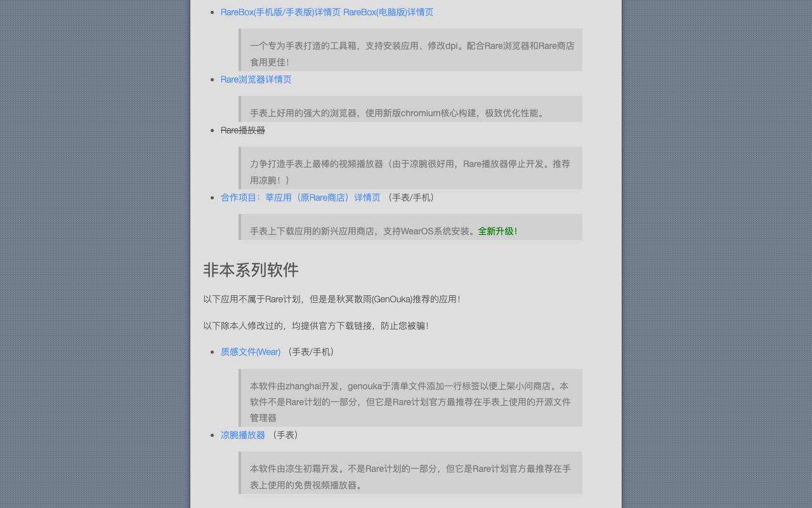Click the green 全新升级！ text

499,231
